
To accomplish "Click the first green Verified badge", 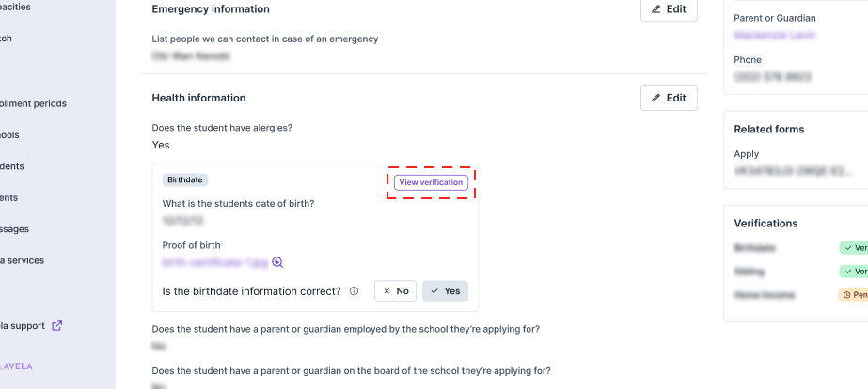I will coord(854,248).
